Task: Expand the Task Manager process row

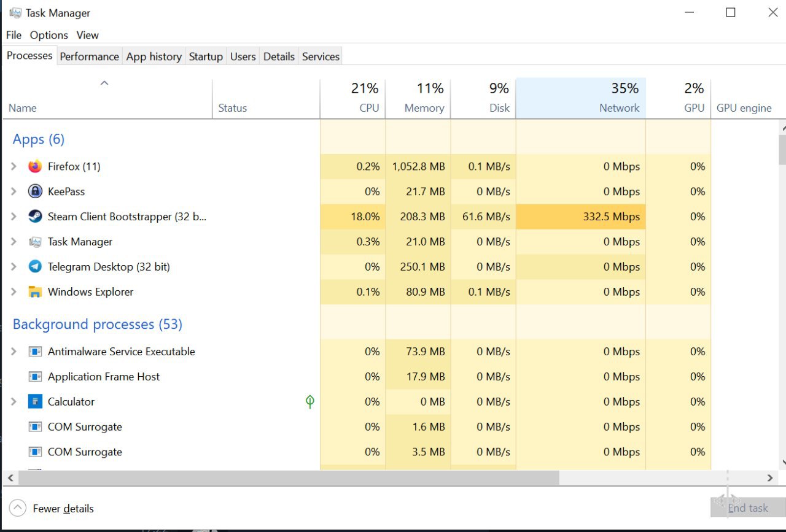Action: (x=14, y=242)
